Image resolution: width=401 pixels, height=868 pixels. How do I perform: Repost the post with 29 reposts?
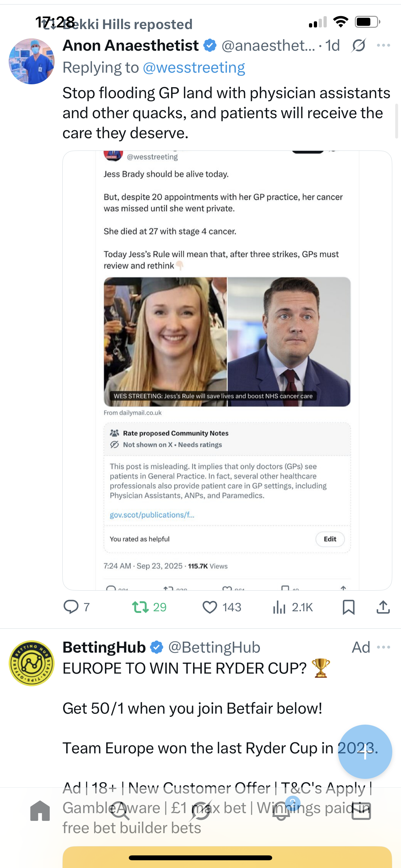point(140,607)
